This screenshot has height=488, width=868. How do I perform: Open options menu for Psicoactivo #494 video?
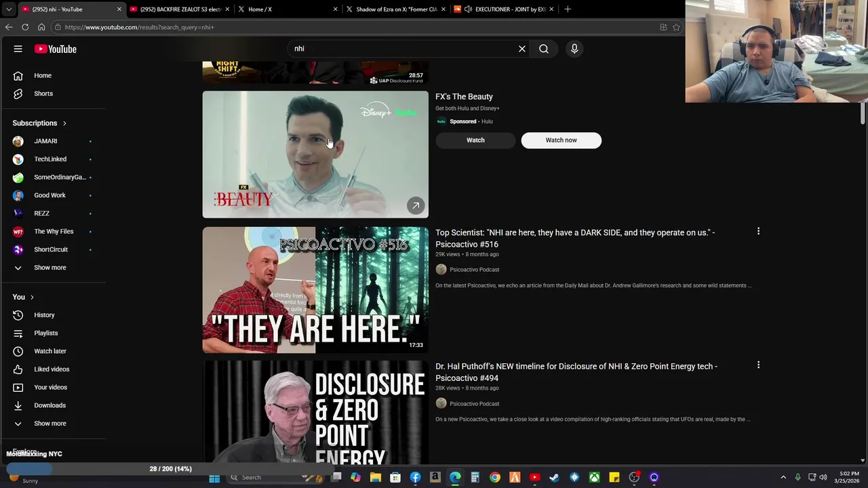pos(758,365)
